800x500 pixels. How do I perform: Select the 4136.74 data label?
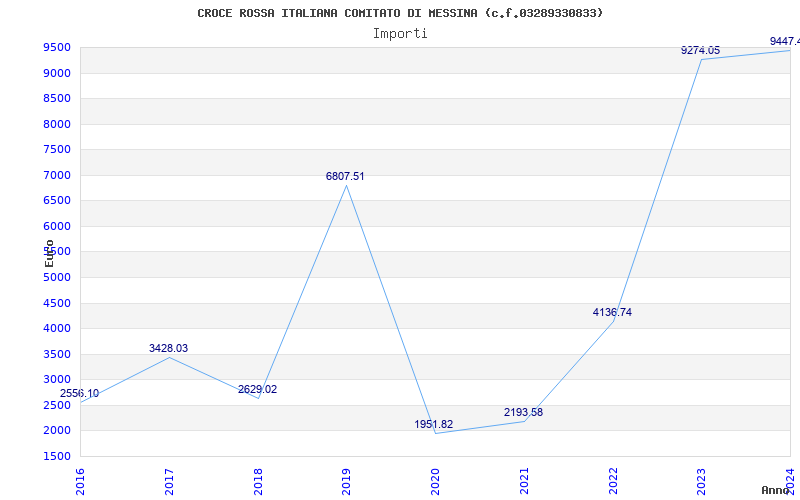[x=612, y=312]
